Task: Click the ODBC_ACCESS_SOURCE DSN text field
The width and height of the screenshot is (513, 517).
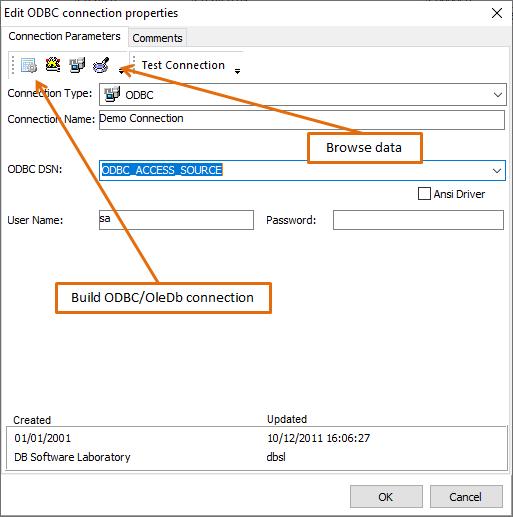Action: [x=293, y=170]
